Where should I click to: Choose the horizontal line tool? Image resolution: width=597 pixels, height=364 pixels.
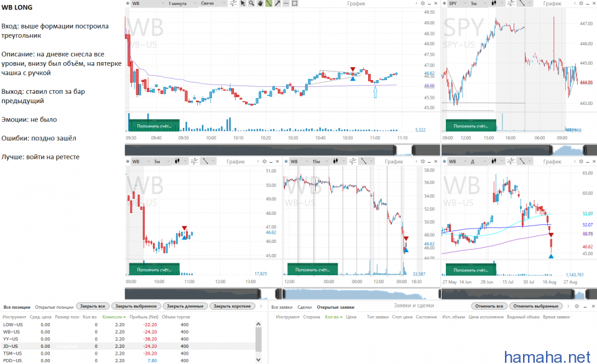(286, 4)
